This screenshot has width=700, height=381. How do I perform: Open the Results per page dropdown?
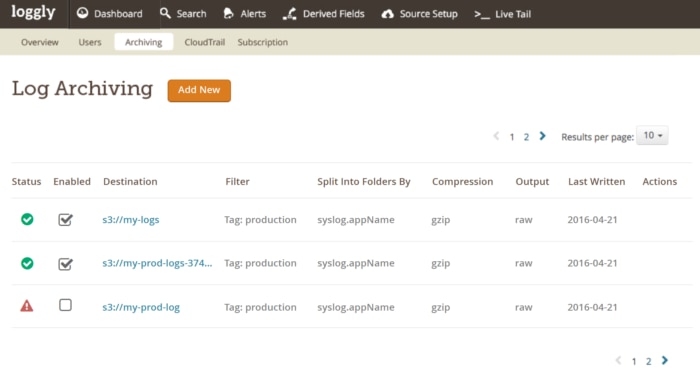(x=652, y=135)
